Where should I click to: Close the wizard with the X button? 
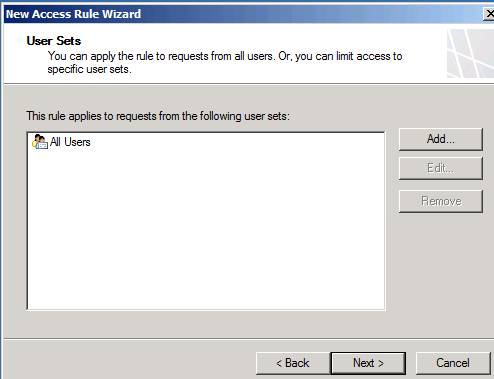(x=489, y=14)
